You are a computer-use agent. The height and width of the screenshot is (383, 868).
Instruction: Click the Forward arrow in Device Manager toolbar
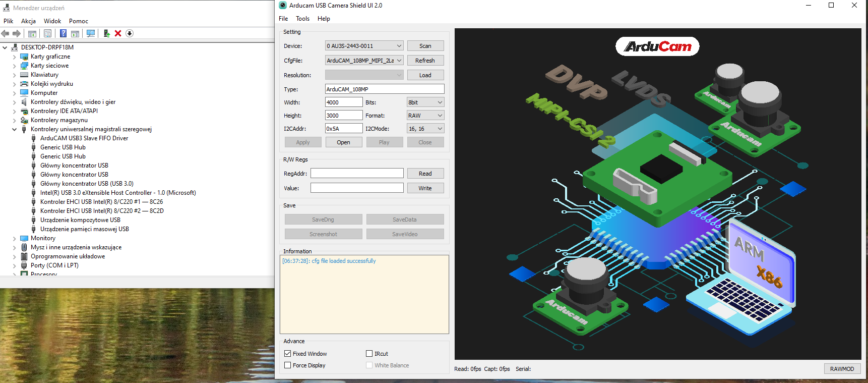[17, 33]
